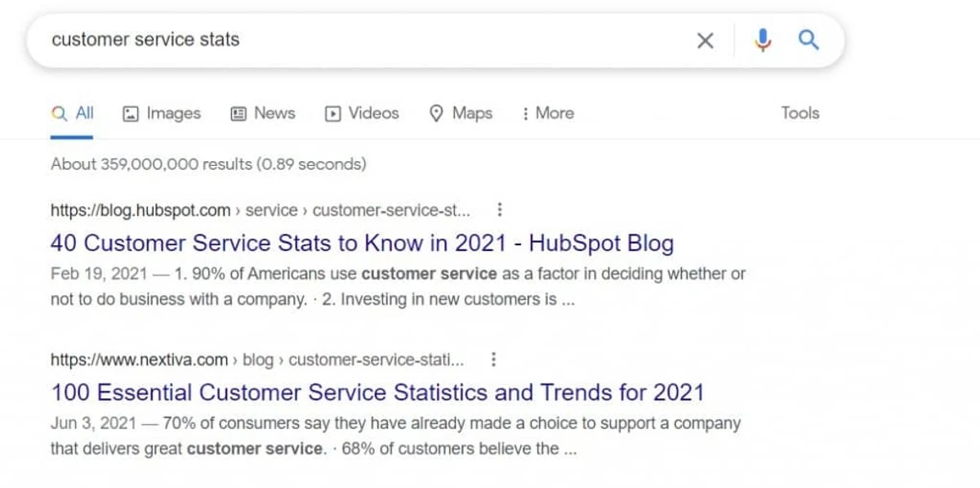Expand the More search categories menu

point(547,114)
